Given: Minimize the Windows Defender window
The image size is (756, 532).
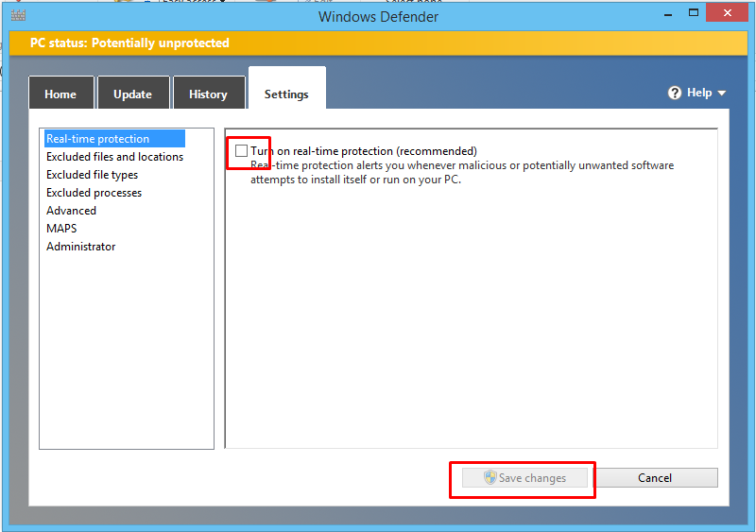Looking at the screenshot, I should point(668,14).
